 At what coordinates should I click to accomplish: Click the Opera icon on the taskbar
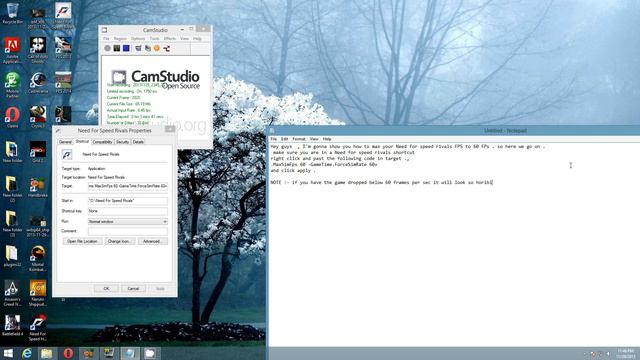pyautogui.click(x=68, y=353)
